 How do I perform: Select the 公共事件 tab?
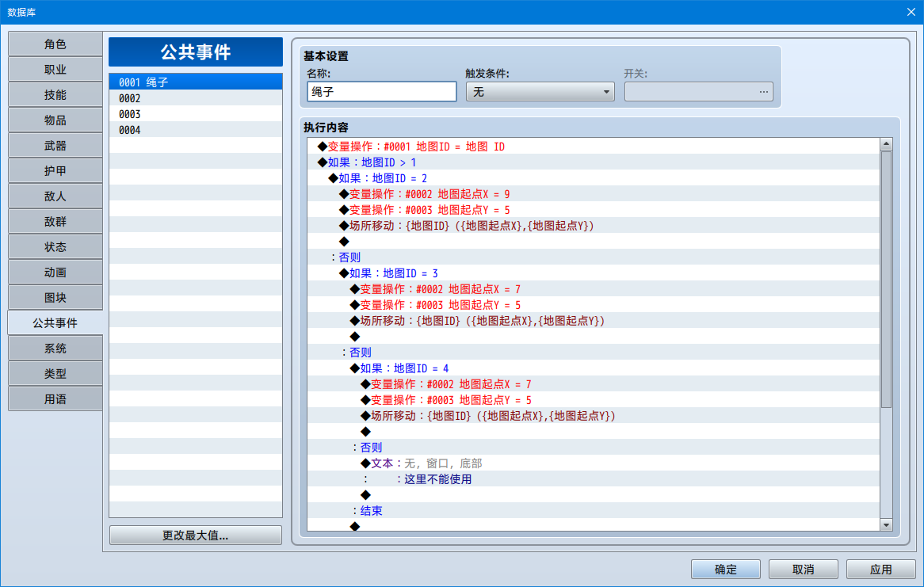click(x=55, y=323)
